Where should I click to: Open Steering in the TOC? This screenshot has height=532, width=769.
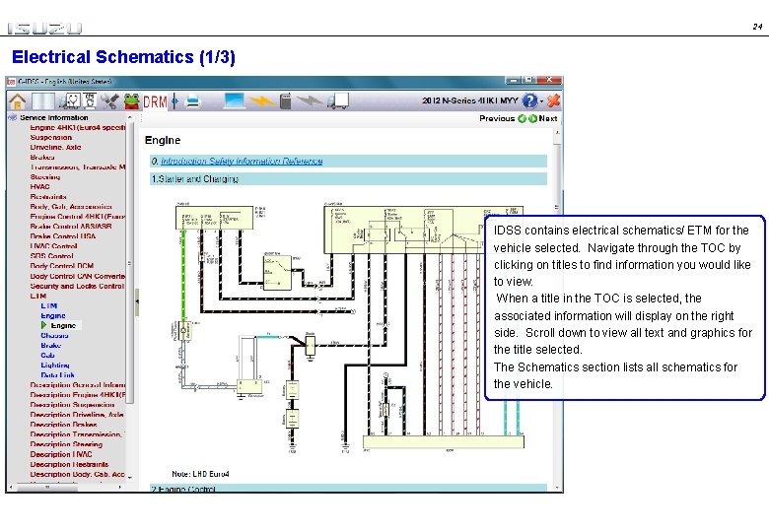(45, 177)
